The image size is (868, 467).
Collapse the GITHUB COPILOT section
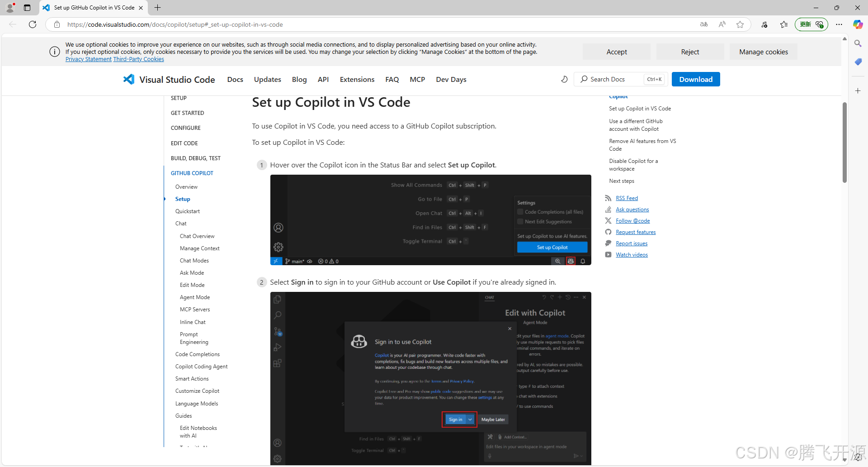pyautogui.click(x=192, y=173)
